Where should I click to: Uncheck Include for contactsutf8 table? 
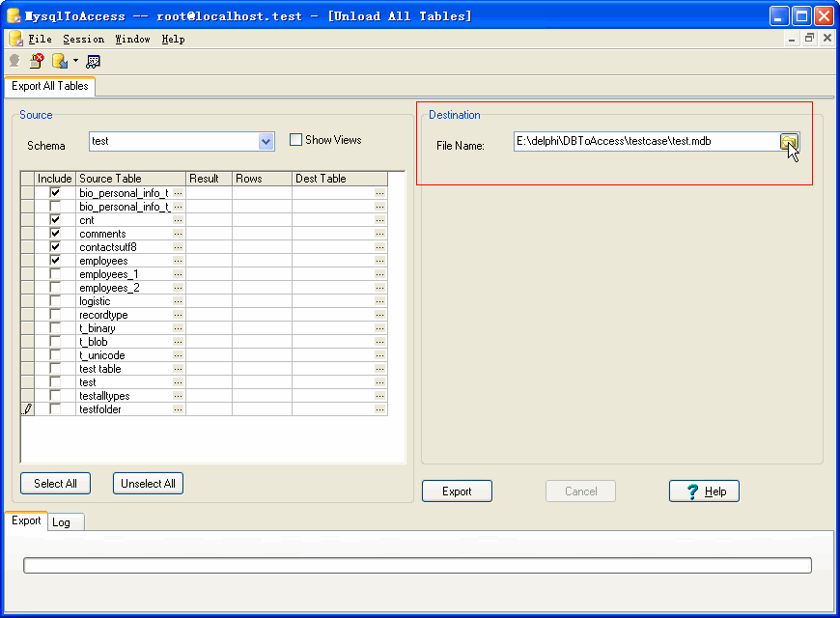pyautogui.click(x=55, y=246)
